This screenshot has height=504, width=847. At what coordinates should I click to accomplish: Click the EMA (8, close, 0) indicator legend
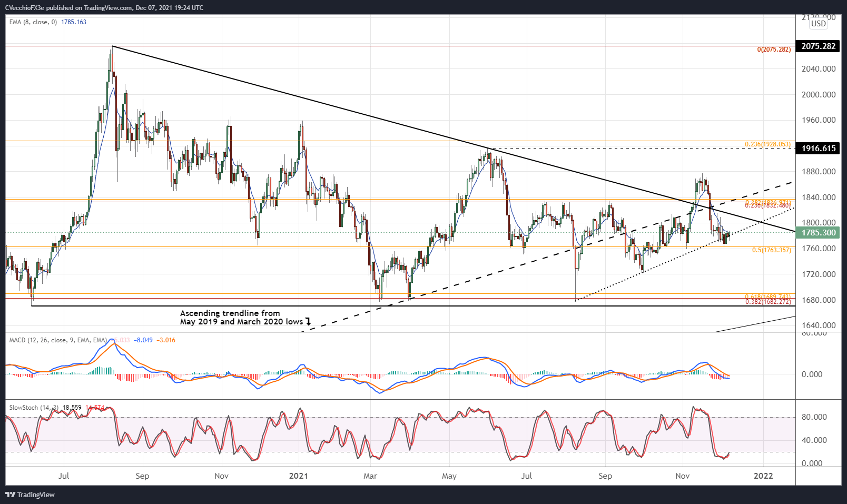[33, 22]
